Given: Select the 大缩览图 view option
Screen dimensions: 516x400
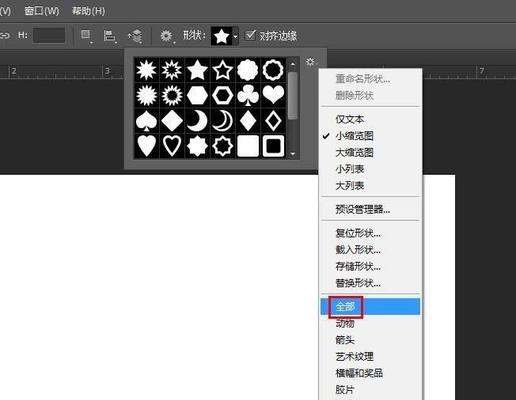Looking at the screenshot, I should [354, 153].
